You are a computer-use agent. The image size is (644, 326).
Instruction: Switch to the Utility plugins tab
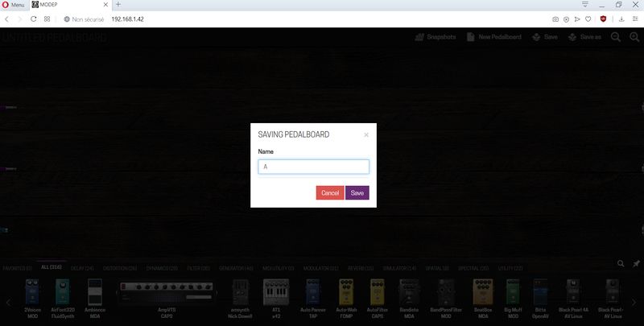510,268
